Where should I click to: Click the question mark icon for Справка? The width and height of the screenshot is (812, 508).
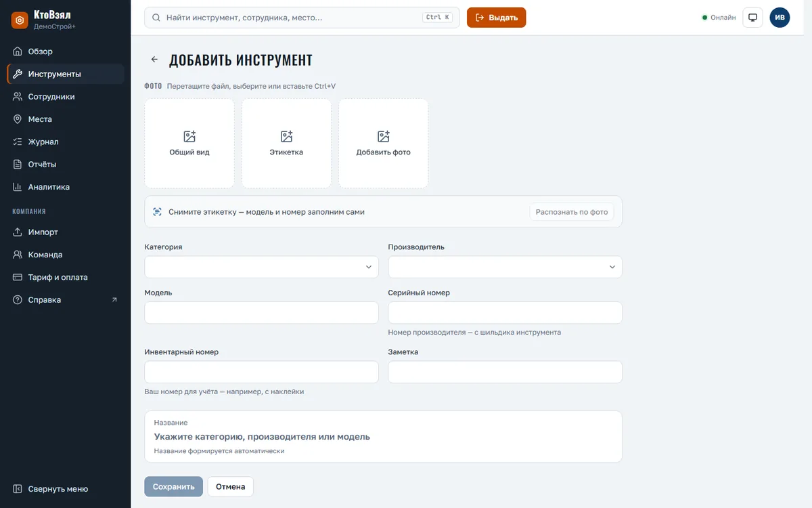click(x=18, y=300)
